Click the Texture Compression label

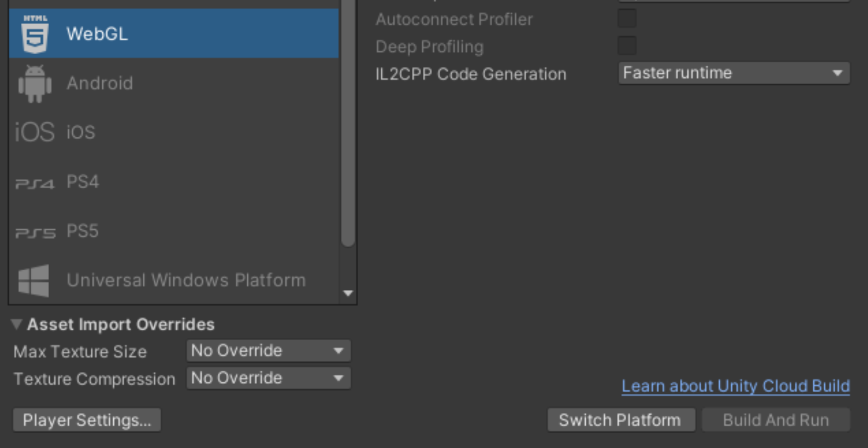click(x=95, y=379)
